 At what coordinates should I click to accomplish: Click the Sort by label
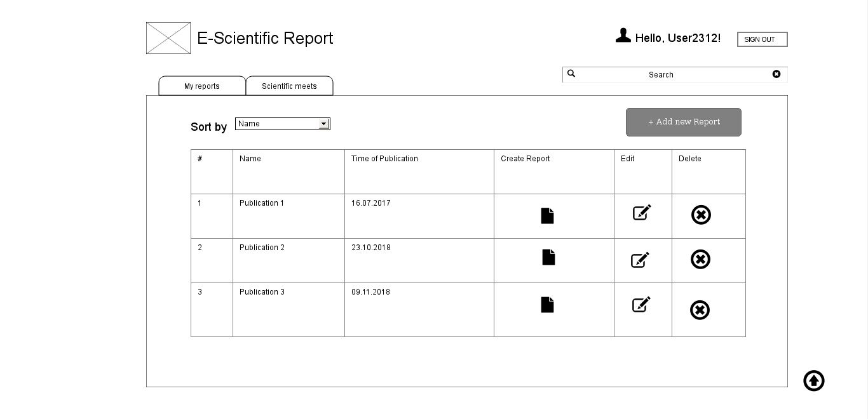pyautogui.click(x=208, y=127)
